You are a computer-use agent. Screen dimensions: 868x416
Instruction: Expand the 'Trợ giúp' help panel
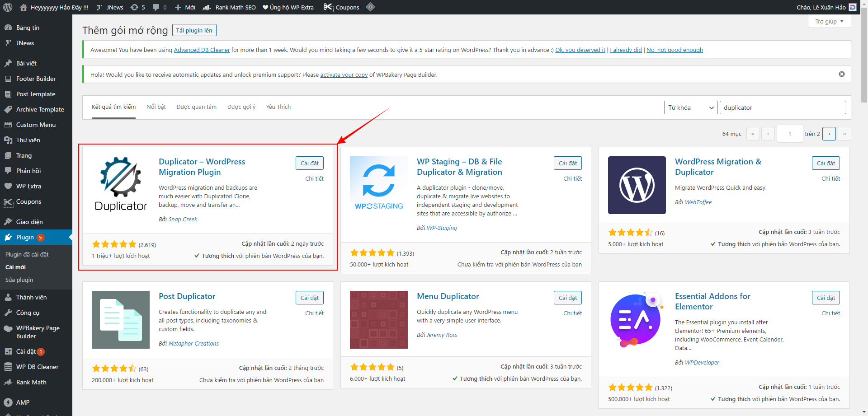829,21
